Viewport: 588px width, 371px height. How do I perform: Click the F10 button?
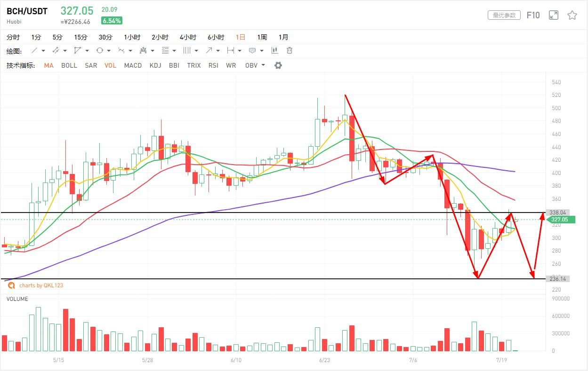point(533,16)
